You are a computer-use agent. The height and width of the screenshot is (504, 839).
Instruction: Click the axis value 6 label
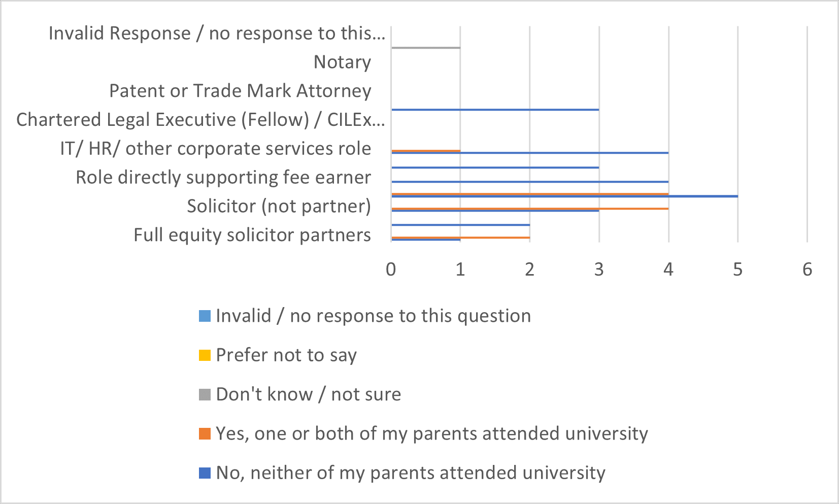(x=807, y=269)
